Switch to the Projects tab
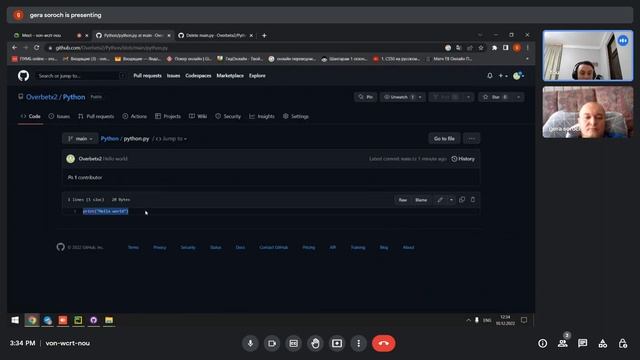 coord(168,116)
